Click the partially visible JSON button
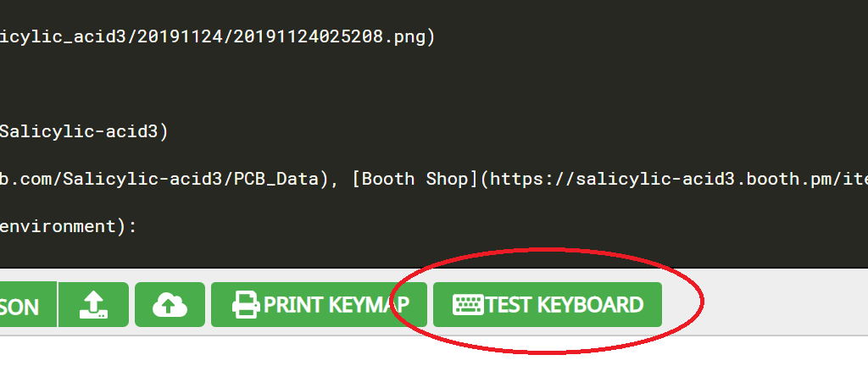This screenshot has width=868, height=366. point(28,305)
